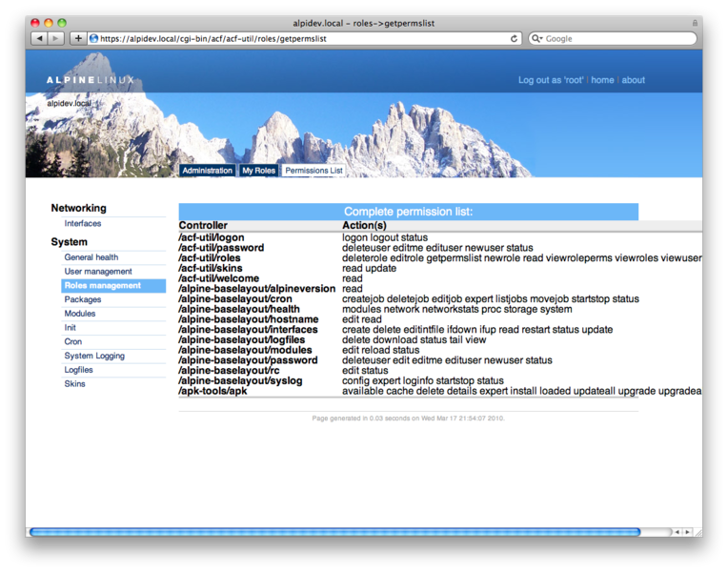Click the 'edit reload status' actions text
728x572 pixels.
point(381,350)
